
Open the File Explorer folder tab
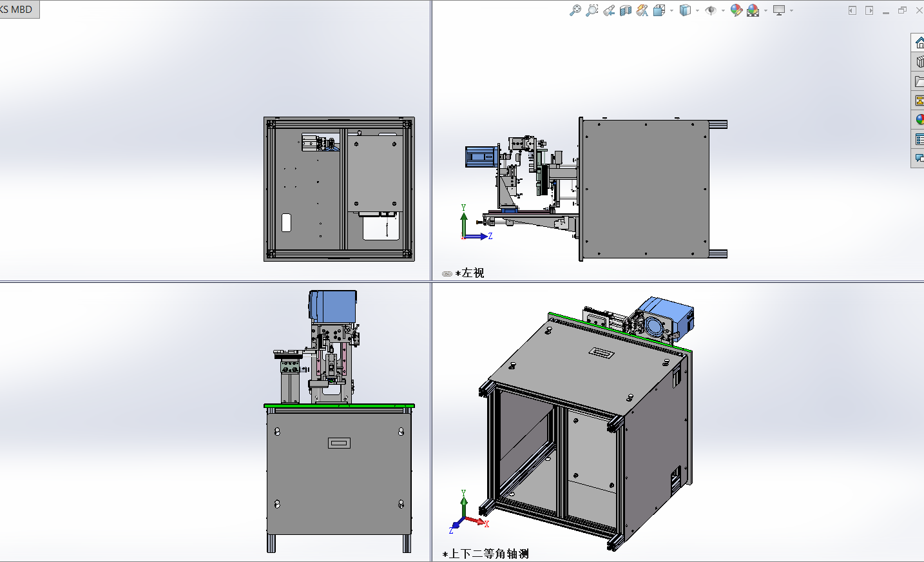[x=919, y=81]
